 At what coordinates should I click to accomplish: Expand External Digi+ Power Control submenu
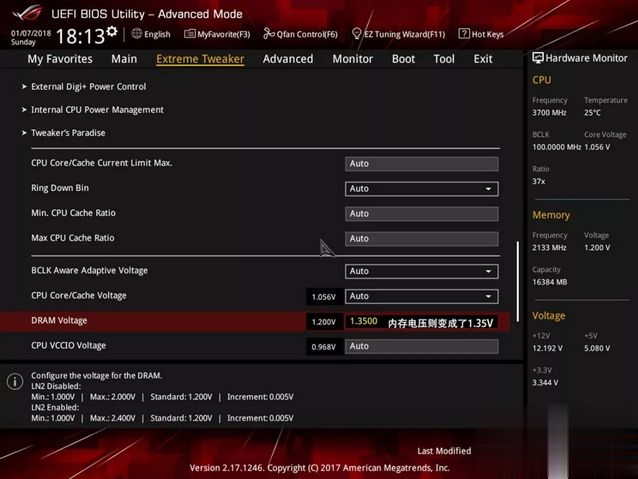88,87
